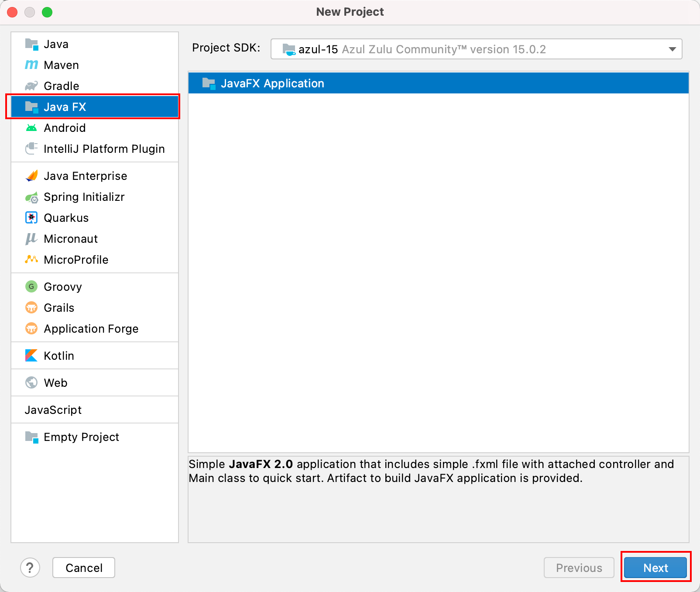Select the Gradle elephant icon
Image resolution: width=700 pixels, height=592 pixels.
click(31, 86)
